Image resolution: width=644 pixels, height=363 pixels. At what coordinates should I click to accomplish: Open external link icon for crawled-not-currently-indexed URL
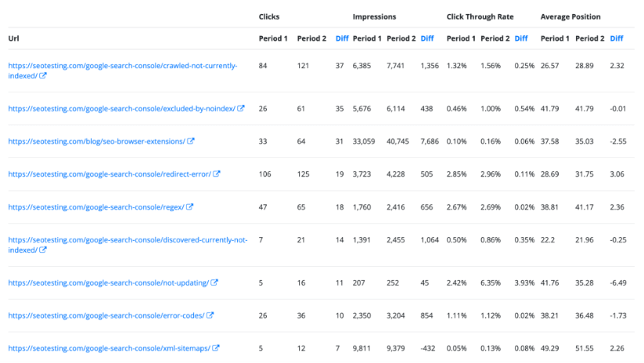(44, 76)
